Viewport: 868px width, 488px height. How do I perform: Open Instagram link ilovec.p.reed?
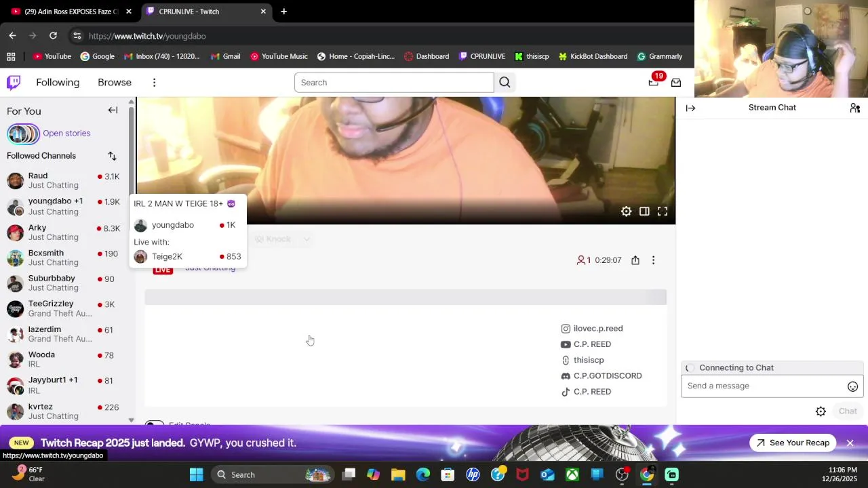[591, 329]
